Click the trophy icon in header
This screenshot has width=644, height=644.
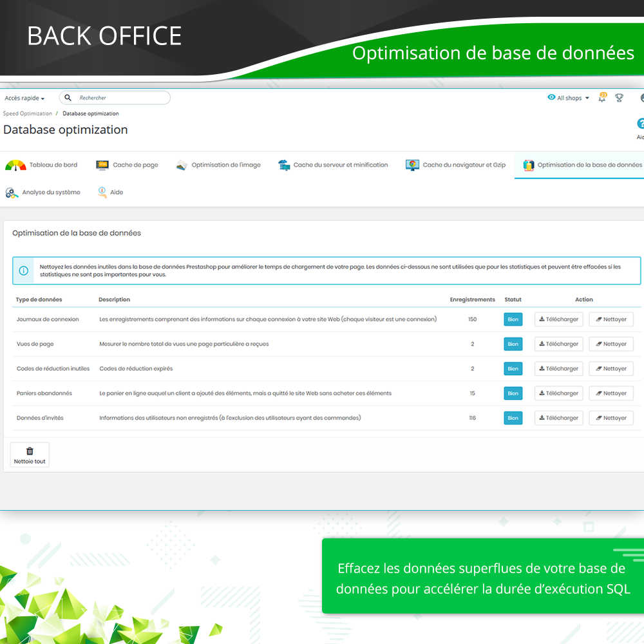tap(619, 98)
